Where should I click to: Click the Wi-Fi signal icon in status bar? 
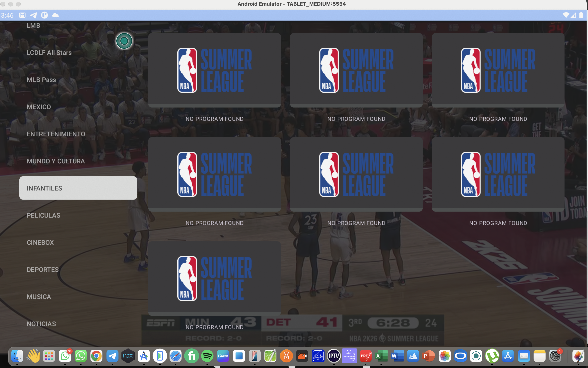(x=566, y=15)
